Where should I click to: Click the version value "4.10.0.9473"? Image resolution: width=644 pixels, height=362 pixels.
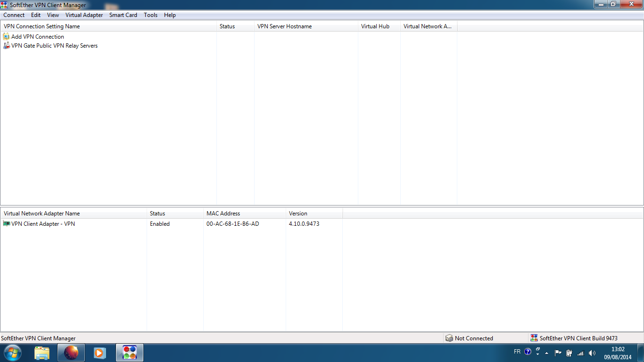tap(304, 224)
